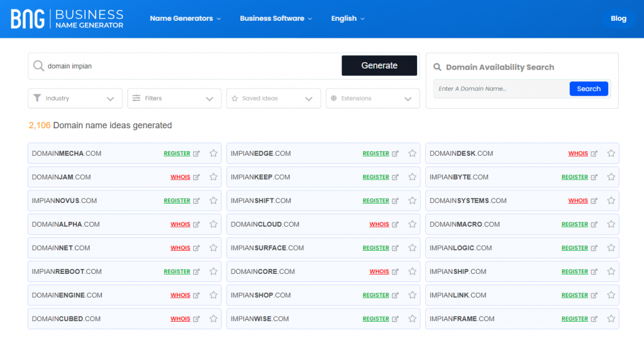Click external link icon beside DOMAINDESK.COM
This screenshot has height=338, width=644.
(x=594, y=153)
